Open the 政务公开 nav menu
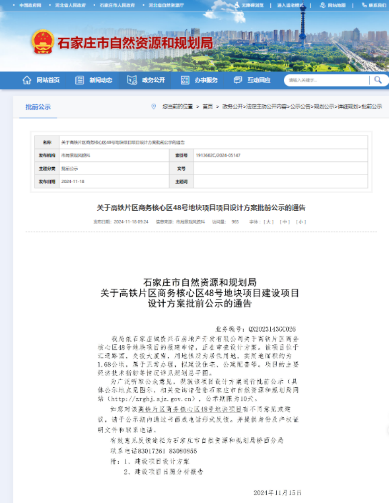Screen dimensions: 389x503 [153, 80]
